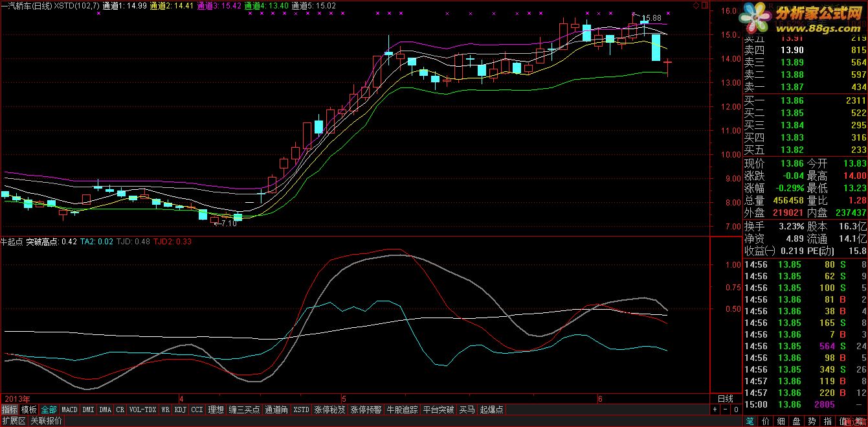Click the 卖四 price 13.90

coord(792,50)
